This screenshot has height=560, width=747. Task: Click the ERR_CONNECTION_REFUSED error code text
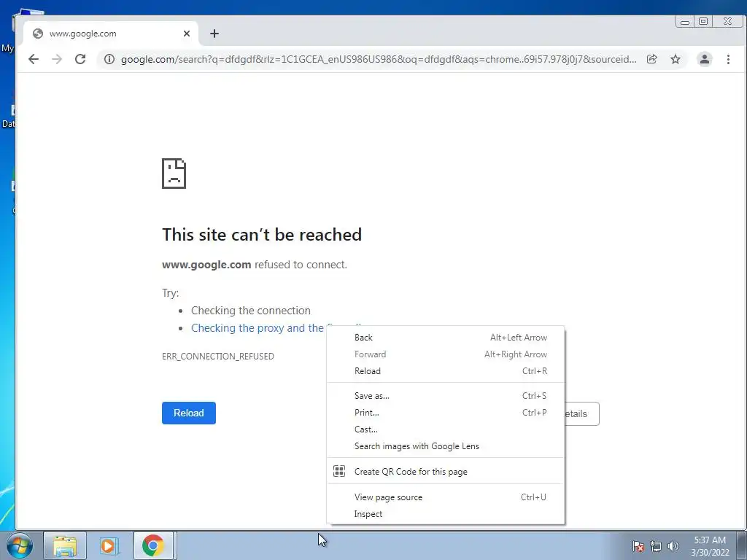[217, 356]
